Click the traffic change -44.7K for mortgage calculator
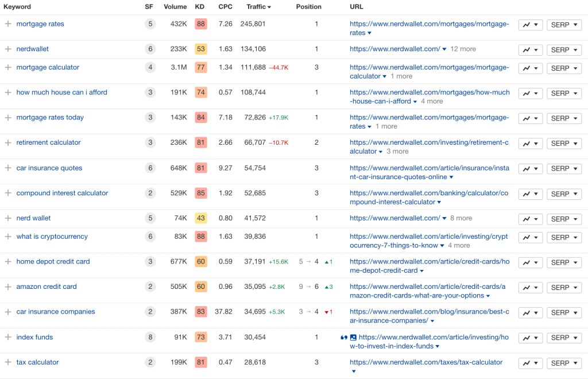This screenshot has width=588, height=379. pyautogui.click(x=278, y=68)
